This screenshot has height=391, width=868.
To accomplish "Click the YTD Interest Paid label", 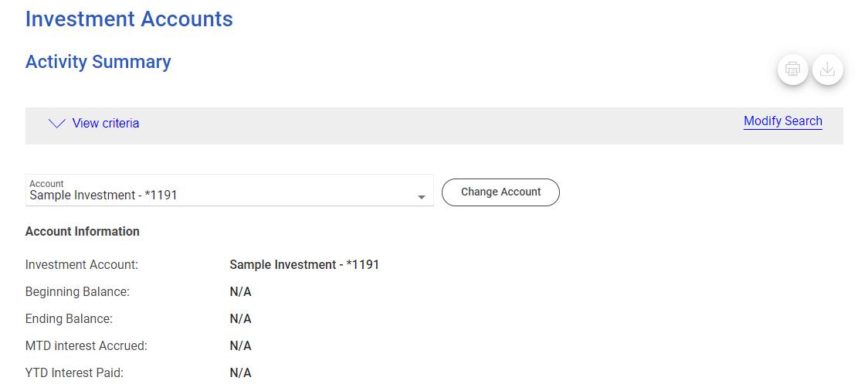I will (x=74, y=373).
